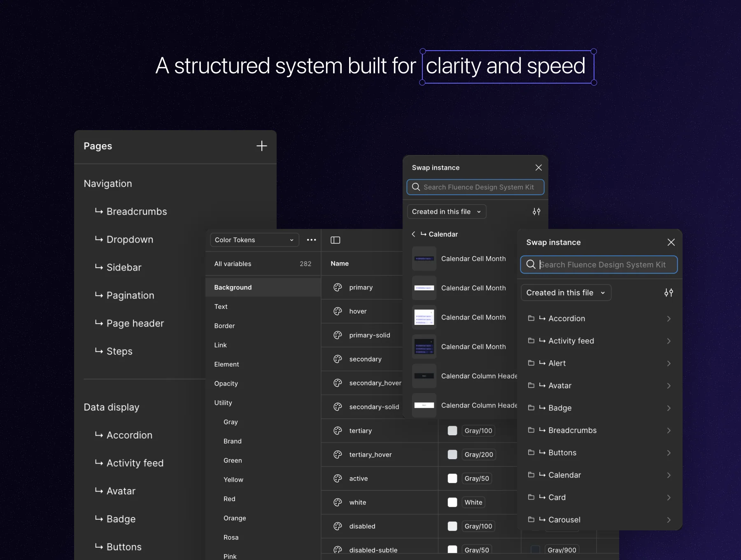741x560 pixels.
Task: Expand Buttons folder chevron in Swap instance
Action: pos(669,453)
